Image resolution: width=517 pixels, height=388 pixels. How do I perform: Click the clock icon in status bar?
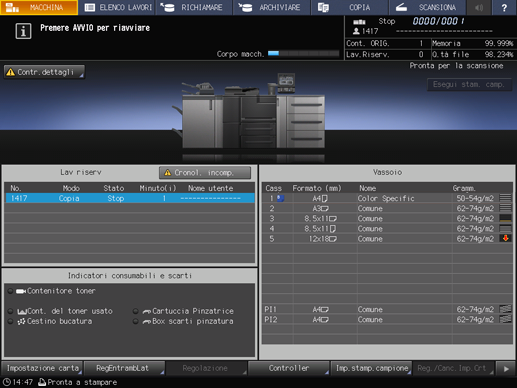click(7, 382)
